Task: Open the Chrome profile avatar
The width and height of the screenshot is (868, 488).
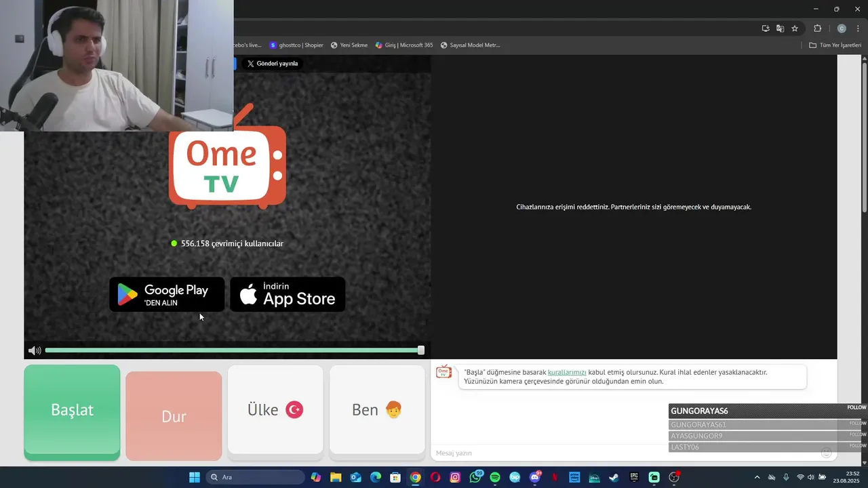Action: 842,28
